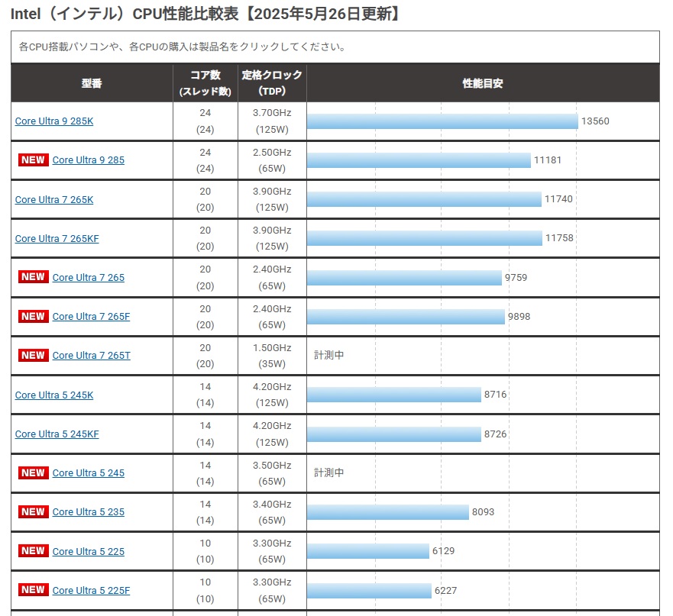Open the Core Ultra 7 265 link
Viewport: 673px width, 616px height.
(89, 278)
